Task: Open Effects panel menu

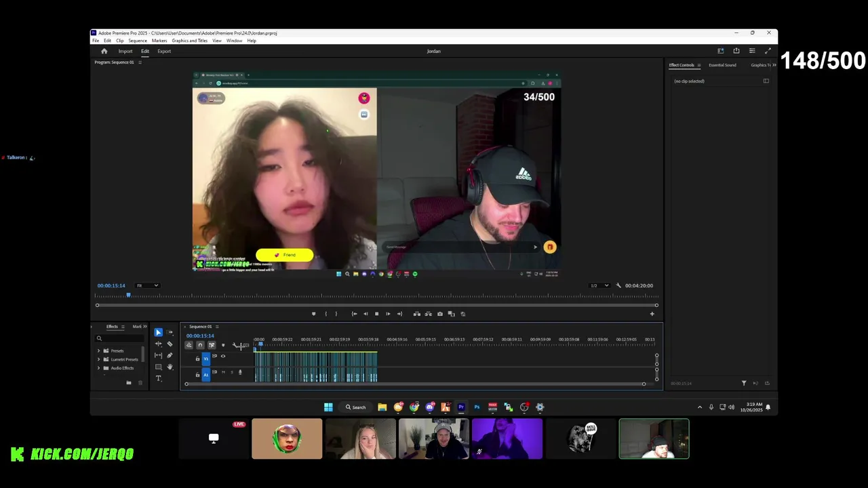Action: tap(123, 327)
